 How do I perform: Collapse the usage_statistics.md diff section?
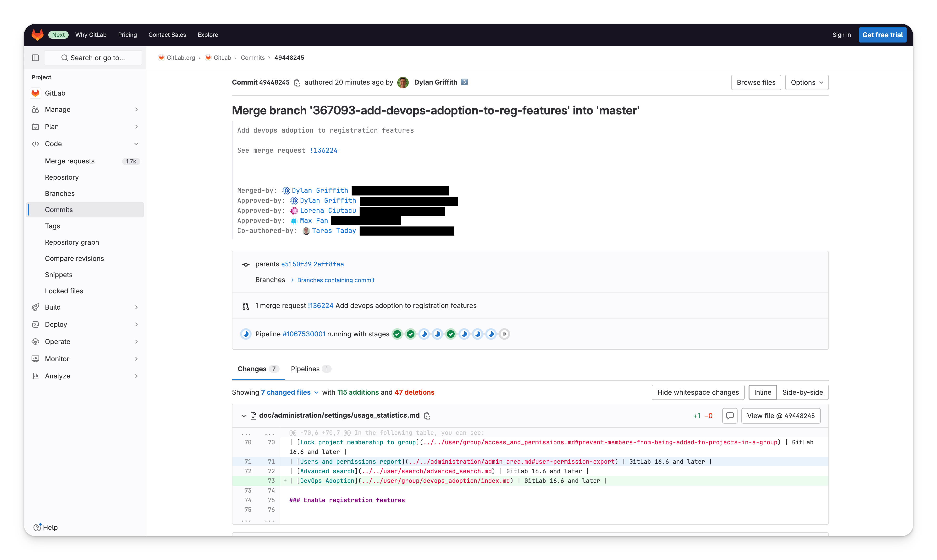(244, 415)
